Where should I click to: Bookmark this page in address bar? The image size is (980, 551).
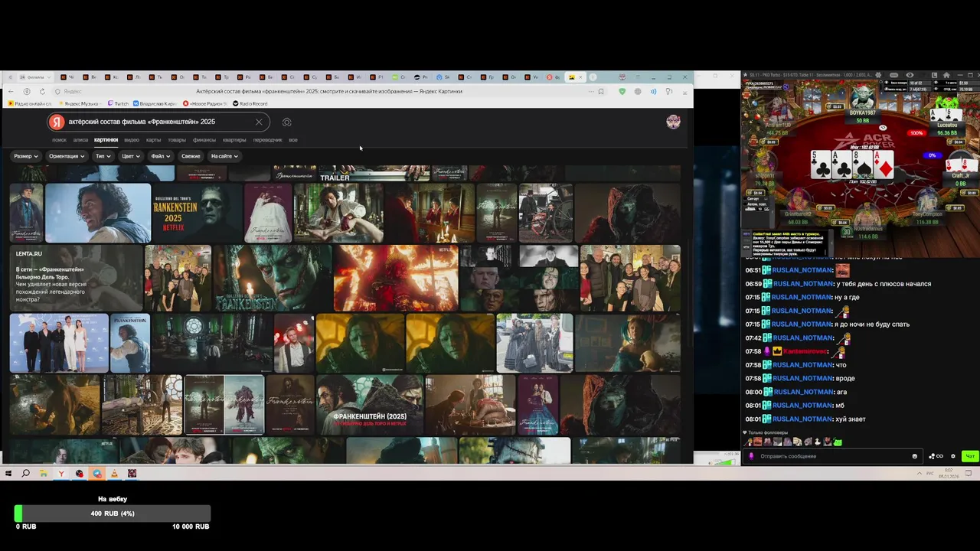601,92
